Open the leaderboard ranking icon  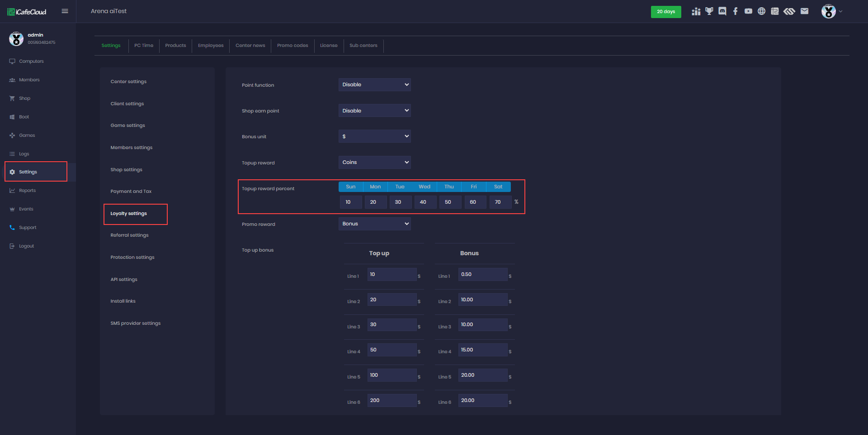(696, 11)
